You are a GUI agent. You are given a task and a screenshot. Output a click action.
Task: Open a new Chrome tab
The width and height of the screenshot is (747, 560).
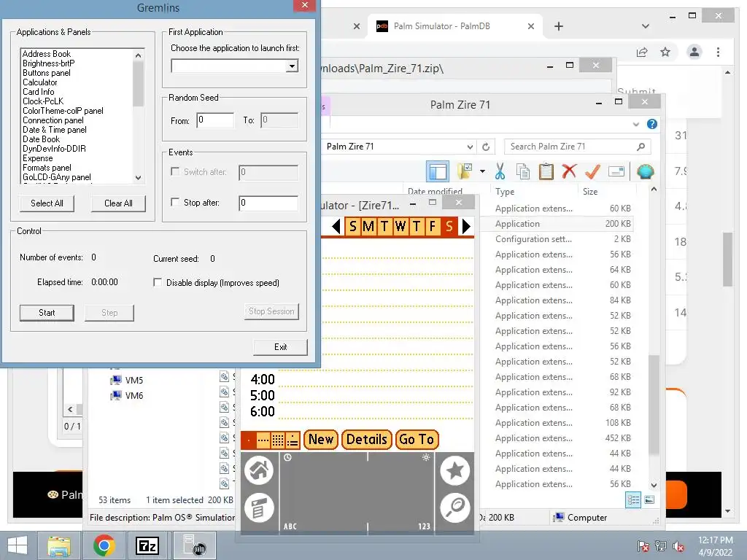[x=559, y=26]
